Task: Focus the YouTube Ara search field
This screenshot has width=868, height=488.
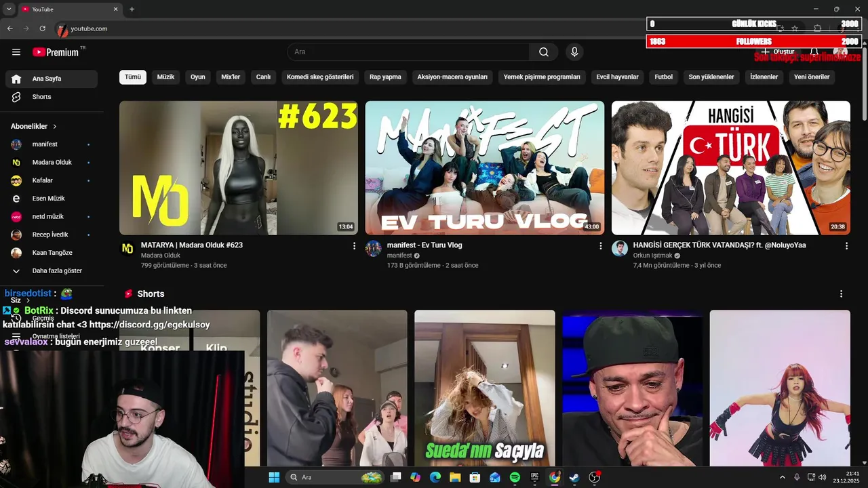Action: (x=409, y=52)
